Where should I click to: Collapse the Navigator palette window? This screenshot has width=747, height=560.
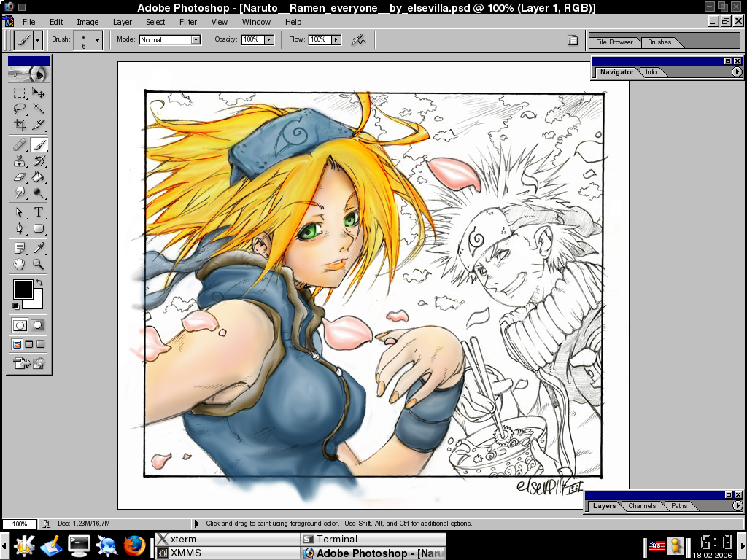click(728, 61)
